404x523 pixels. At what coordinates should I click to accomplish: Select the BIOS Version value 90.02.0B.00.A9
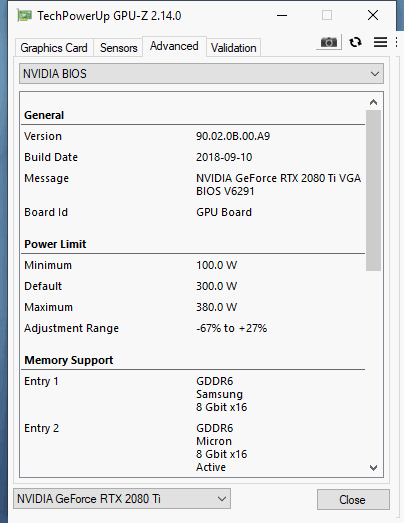pyautogui.click(x=233, y=136)
